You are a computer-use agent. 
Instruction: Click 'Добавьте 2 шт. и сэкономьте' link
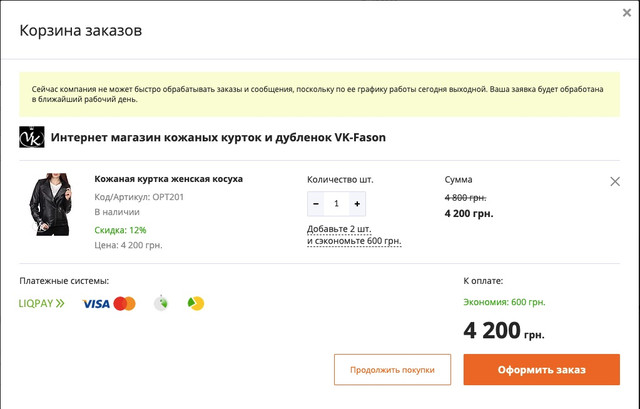pyautogui.click(x=353, y=235)
